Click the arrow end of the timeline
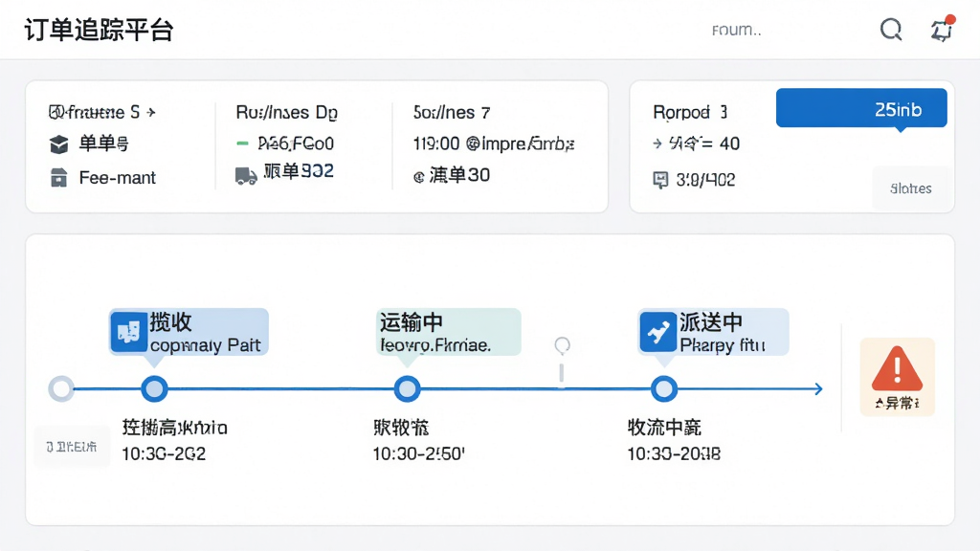The width and height of the screenshot is (980, 551). [817, 388]
